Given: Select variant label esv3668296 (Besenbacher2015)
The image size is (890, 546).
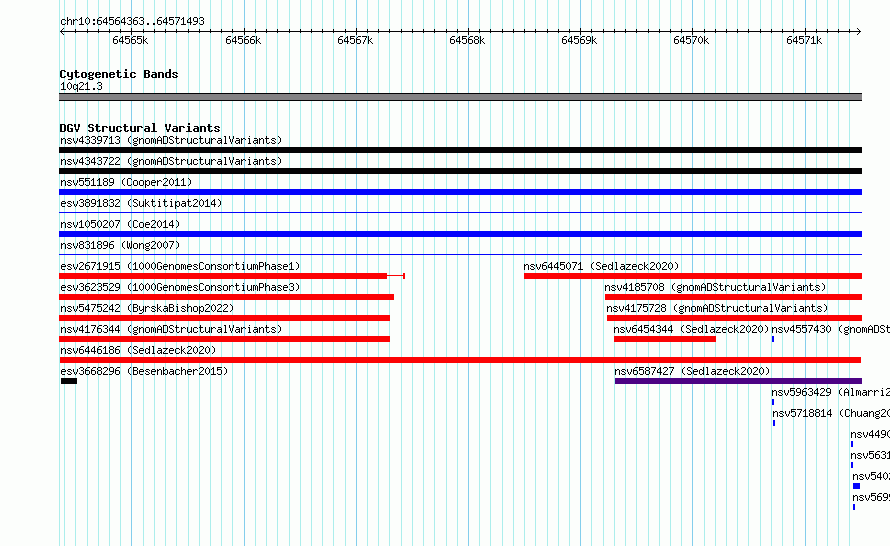Looking at the screenshot, I should (x=144, y=371).
